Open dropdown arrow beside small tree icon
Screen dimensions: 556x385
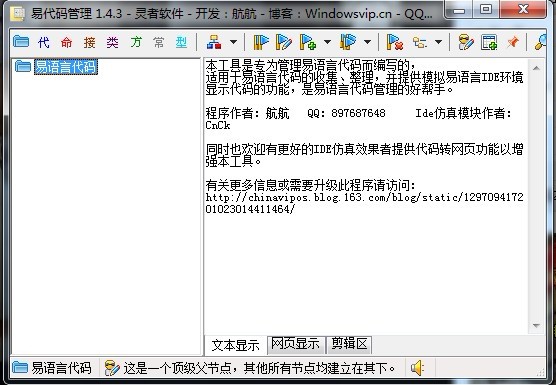438,42
